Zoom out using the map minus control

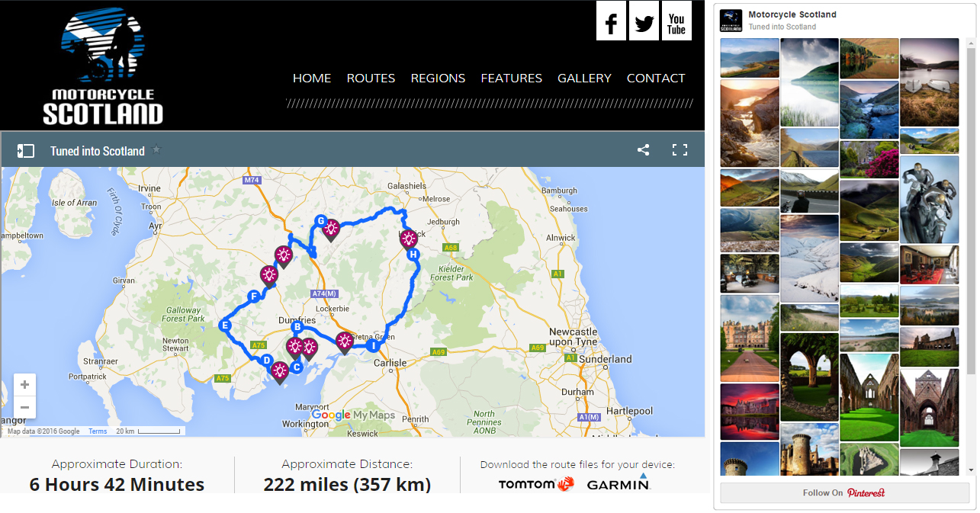coord(24,408)
